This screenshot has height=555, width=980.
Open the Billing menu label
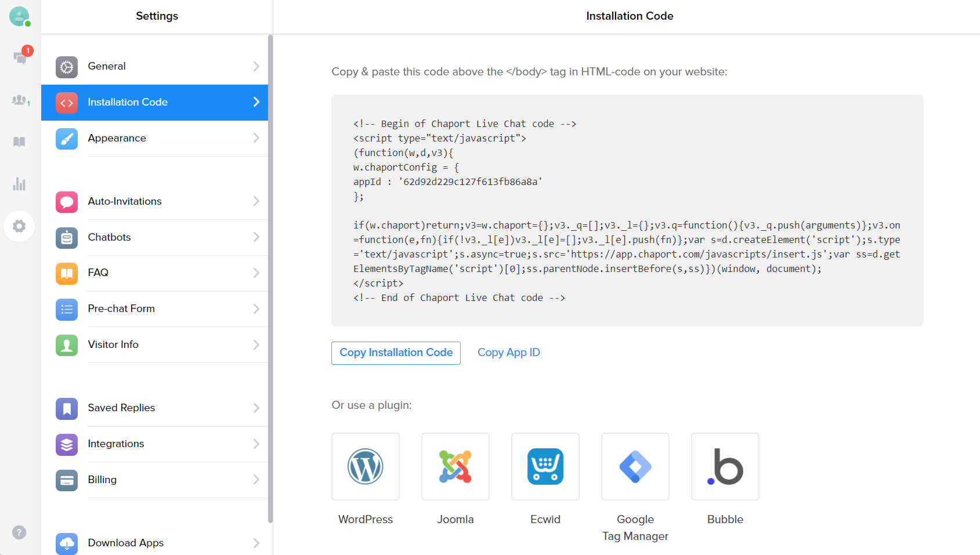point(102,480)
